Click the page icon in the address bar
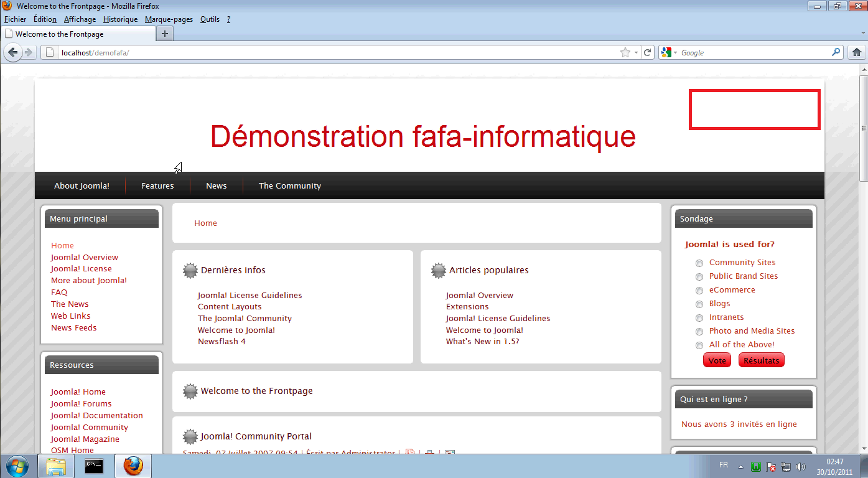Image resolution: width=868 pixels, height=478 pixels. coord(50,53)
